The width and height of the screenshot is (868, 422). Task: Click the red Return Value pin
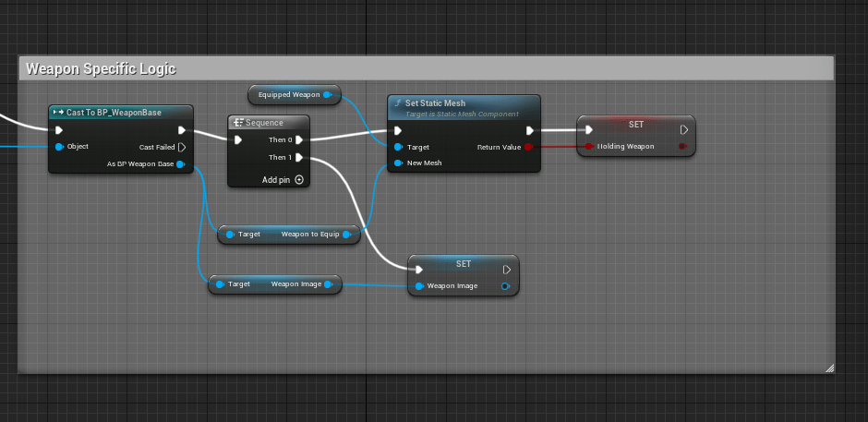(x=528, y=147)
